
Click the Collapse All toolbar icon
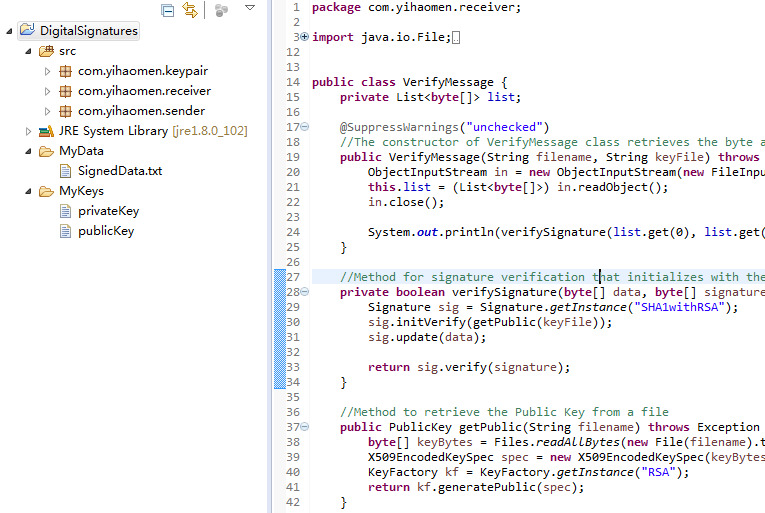pos(167,10)
